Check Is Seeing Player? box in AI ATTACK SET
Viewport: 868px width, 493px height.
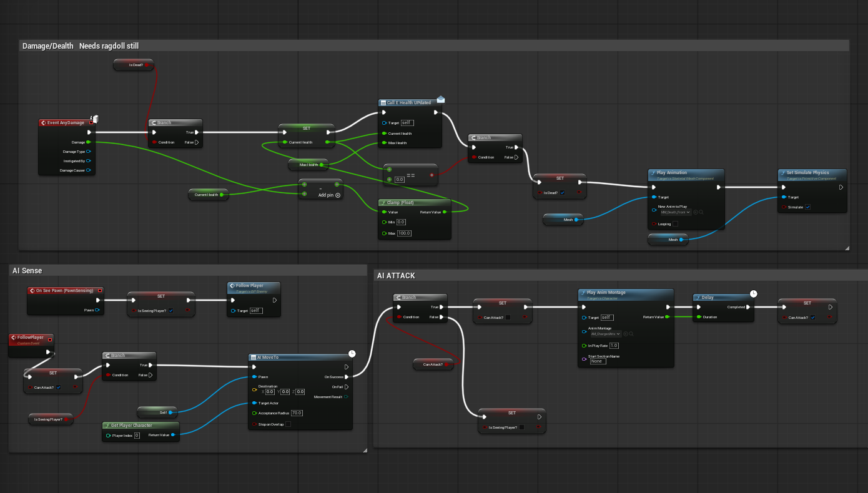click(521, 427)
